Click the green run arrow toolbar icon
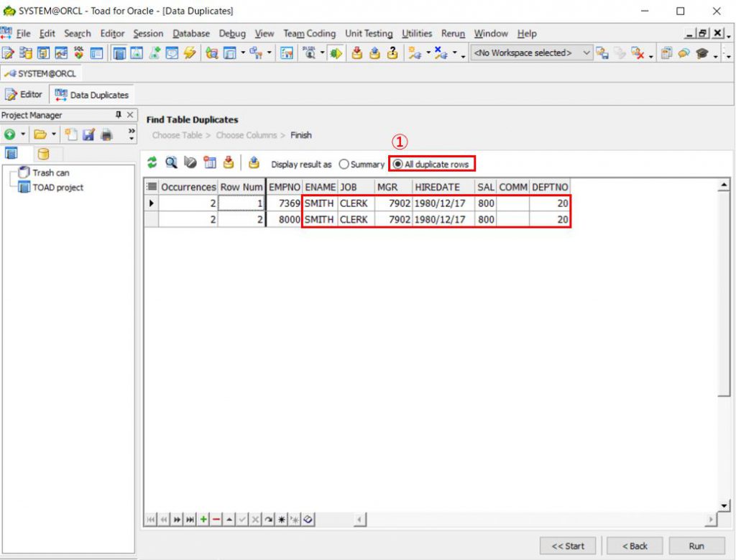This screenshot has height=560, width=736. pyautogui.click(x=335, y=53)
